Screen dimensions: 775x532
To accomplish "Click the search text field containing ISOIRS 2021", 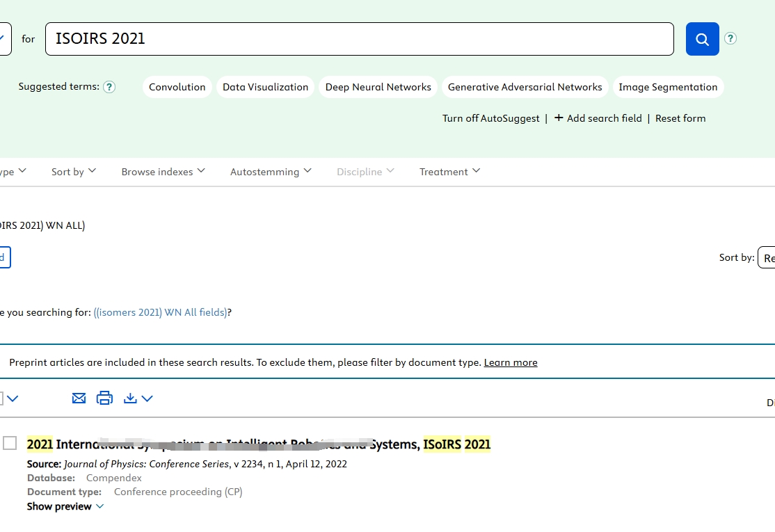I will tap(359, 39).
